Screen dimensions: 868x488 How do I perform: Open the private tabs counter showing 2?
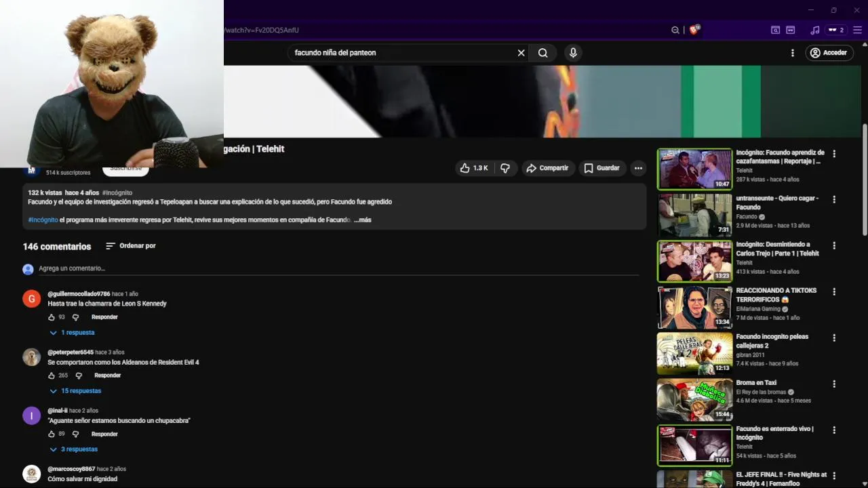pyautogui.click(x=837, y=30)
